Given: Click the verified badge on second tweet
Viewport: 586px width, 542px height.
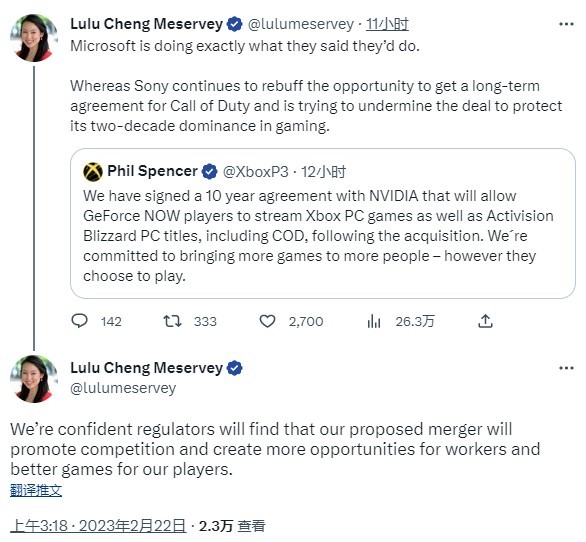Looking at the screenshot, I should coord(235,368).
